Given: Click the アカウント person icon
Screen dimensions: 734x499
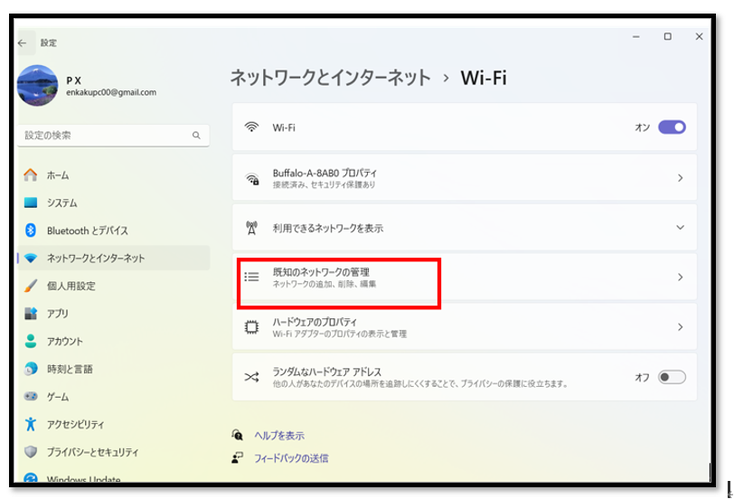Looking at the screenshot, I should point(30,341).
